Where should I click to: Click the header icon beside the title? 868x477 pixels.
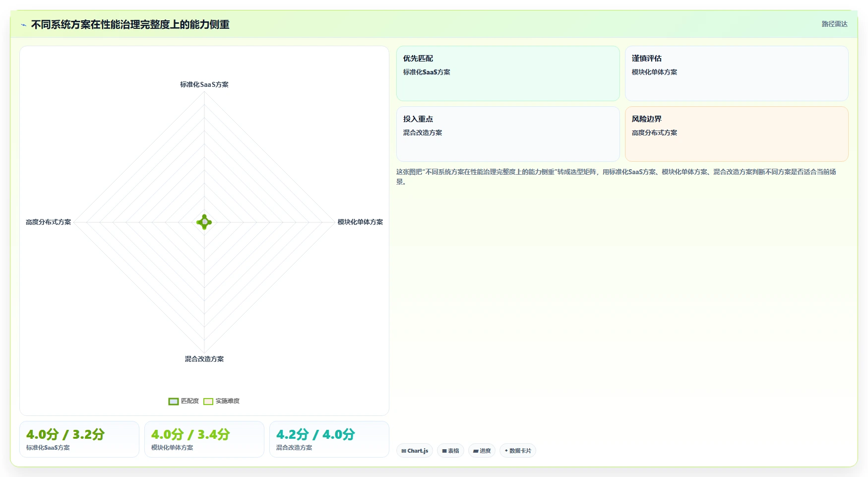(23, 25)
